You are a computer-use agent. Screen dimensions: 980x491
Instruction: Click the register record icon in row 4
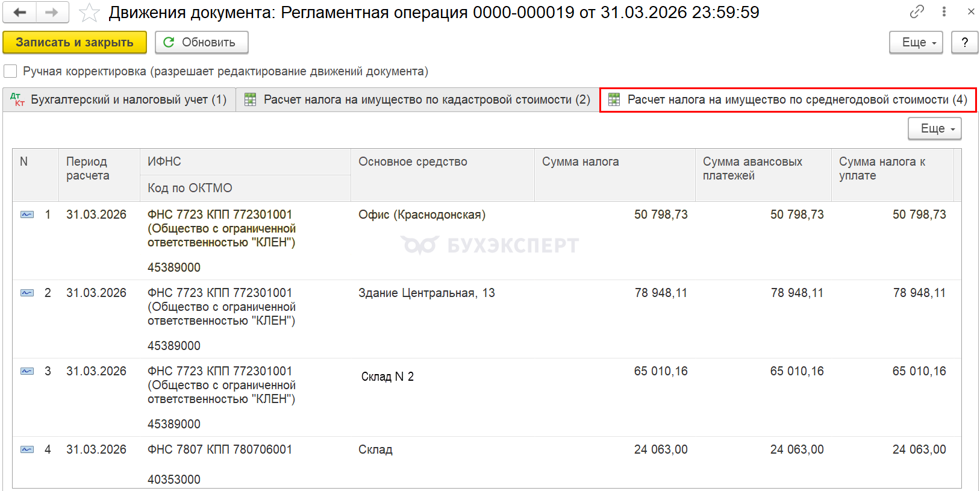(27, 449)
